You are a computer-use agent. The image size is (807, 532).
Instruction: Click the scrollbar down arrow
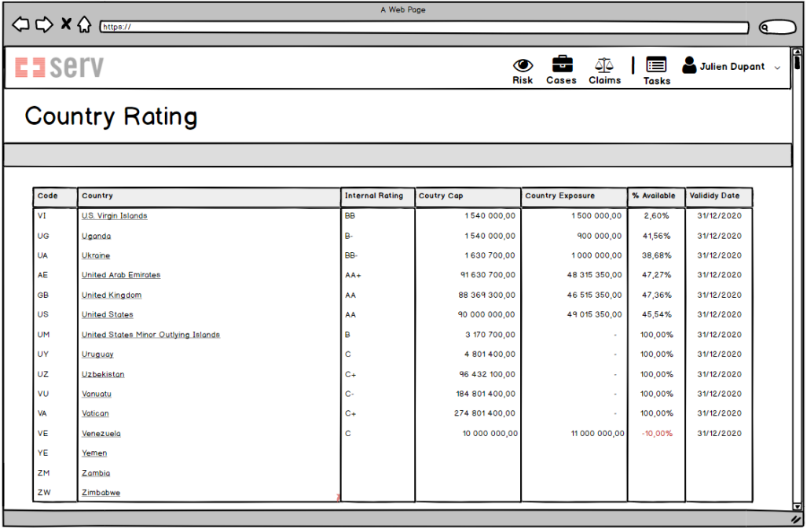pyautogui.click(x=798, y=507)
